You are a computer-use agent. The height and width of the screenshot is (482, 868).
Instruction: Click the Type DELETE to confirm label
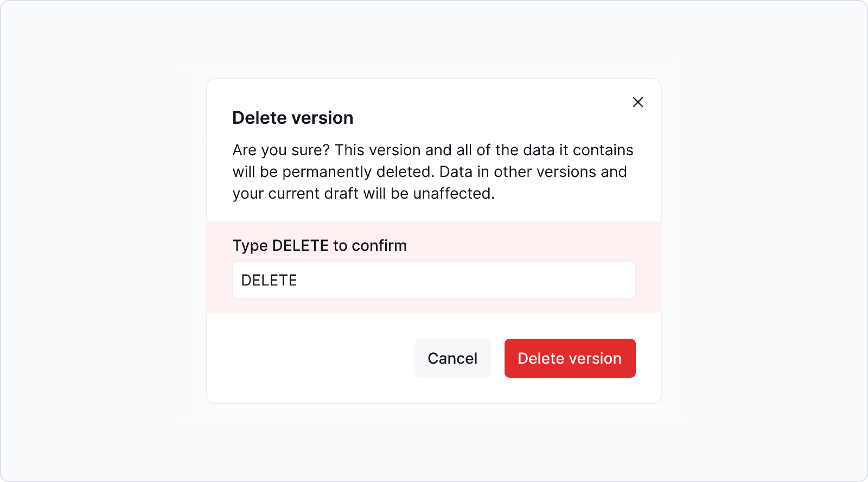pyautogui.click(x=320, y=245)
